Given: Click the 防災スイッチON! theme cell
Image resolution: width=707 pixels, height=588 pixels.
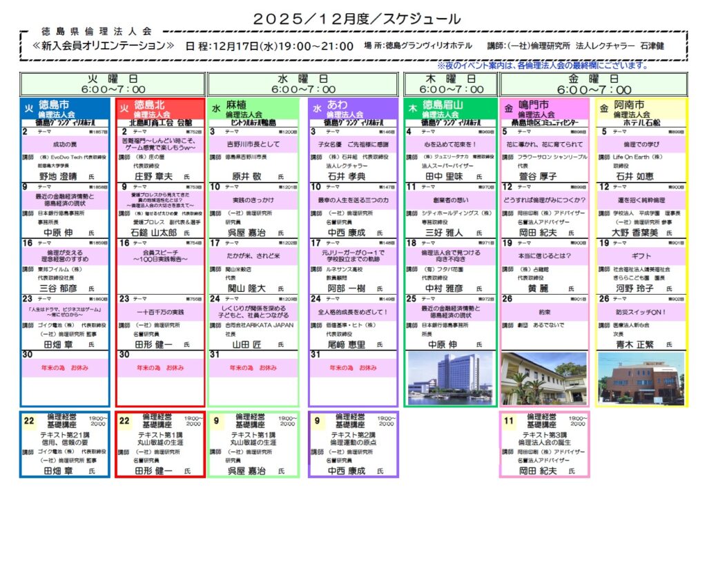Looking at the screenshot, I should 641,311.
